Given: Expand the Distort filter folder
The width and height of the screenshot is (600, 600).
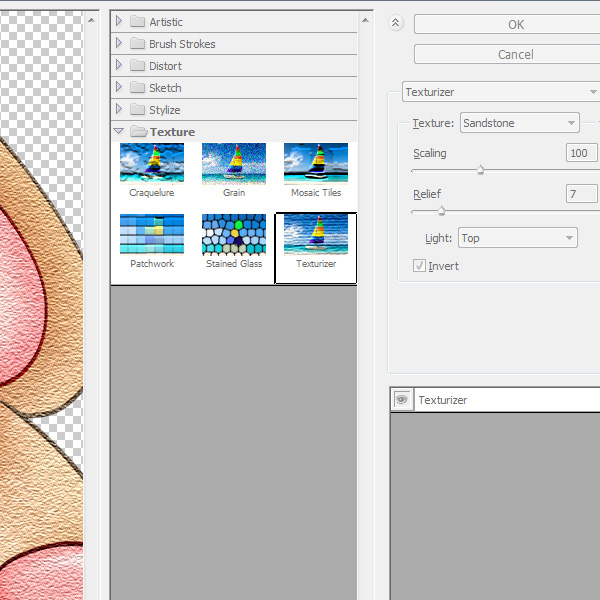Looking at the screenshot, I should [119, 65].
